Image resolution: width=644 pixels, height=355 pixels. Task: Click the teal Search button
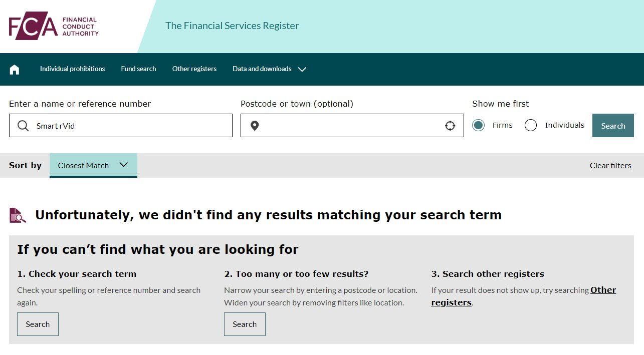click(613, 126)
